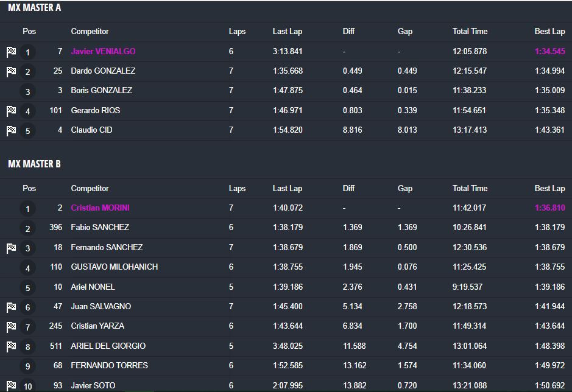
Task: Click Total Time header in MX Master B
Action: click(x=470, y=188)
